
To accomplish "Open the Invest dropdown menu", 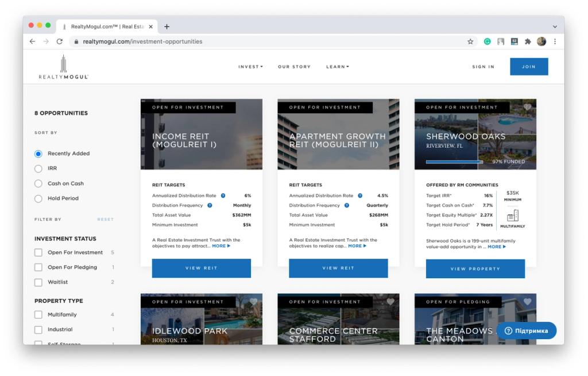I will click(x=250, y=67).
